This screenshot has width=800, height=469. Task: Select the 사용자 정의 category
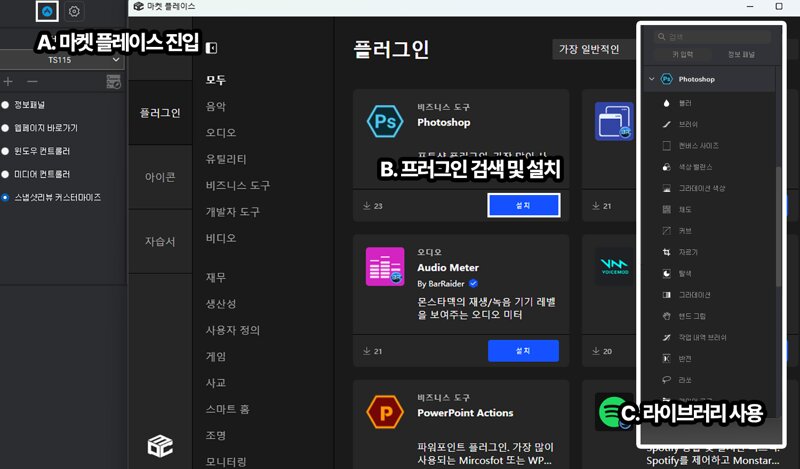tap(233, 330)
